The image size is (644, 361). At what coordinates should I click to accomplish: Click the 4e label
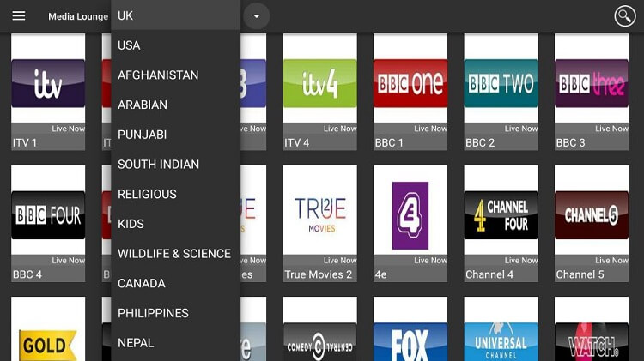click(380, 274)
